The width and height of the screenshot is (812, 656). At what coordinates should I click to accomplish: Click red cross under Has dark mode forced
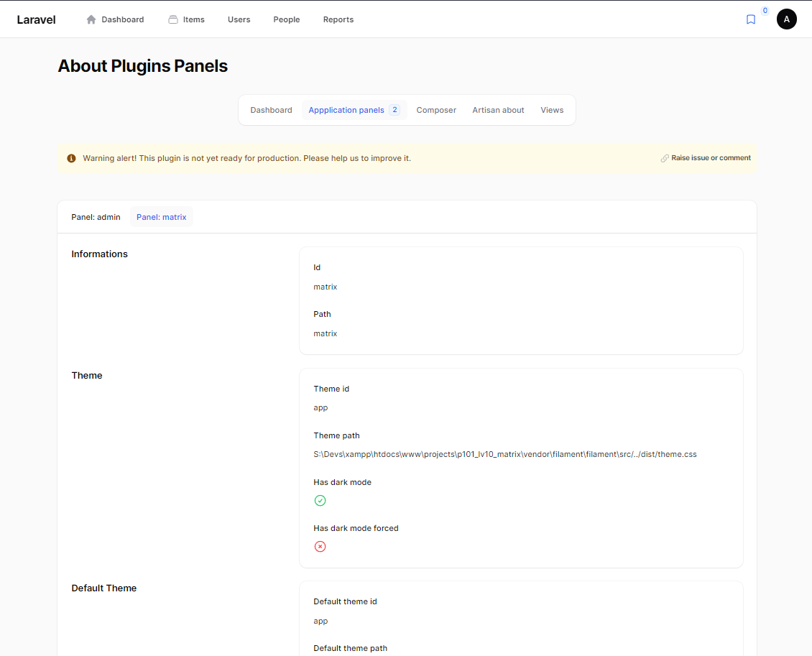pos(320,547)
